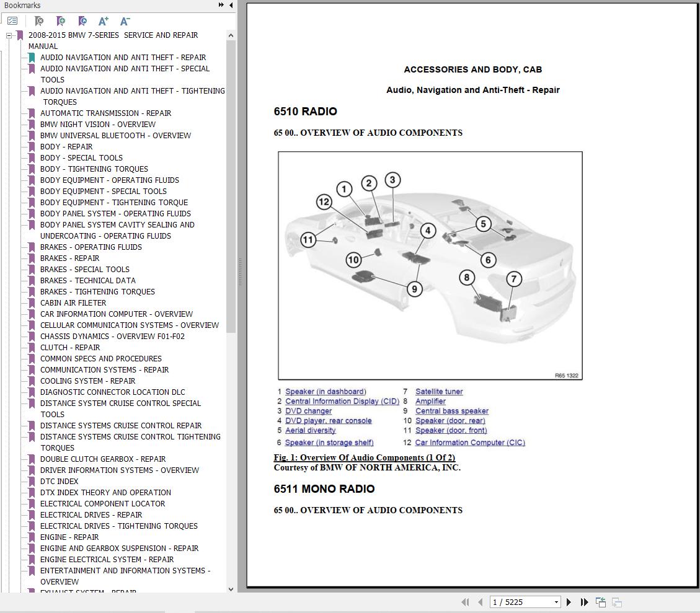Open Electrical Component Locator bookmark
Image resolution: width=700 pixels, height=613 pixels.
point(103,504)
